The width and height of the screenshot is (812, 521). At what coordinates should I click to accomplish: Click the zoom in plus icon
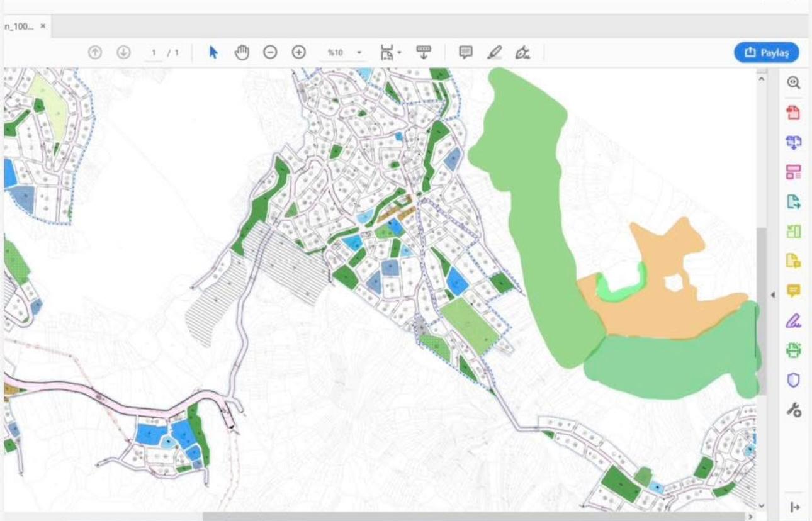[x=299, y=53]
